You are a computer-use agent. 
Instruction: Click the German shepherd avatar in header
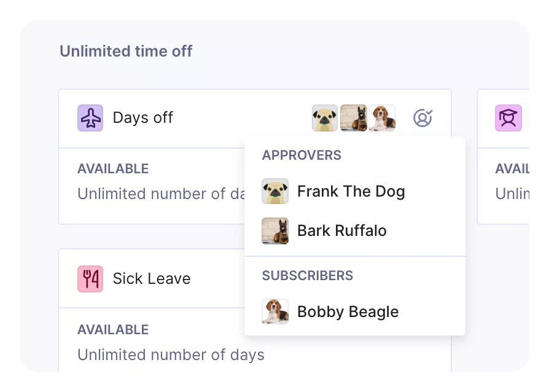[354, 118]
